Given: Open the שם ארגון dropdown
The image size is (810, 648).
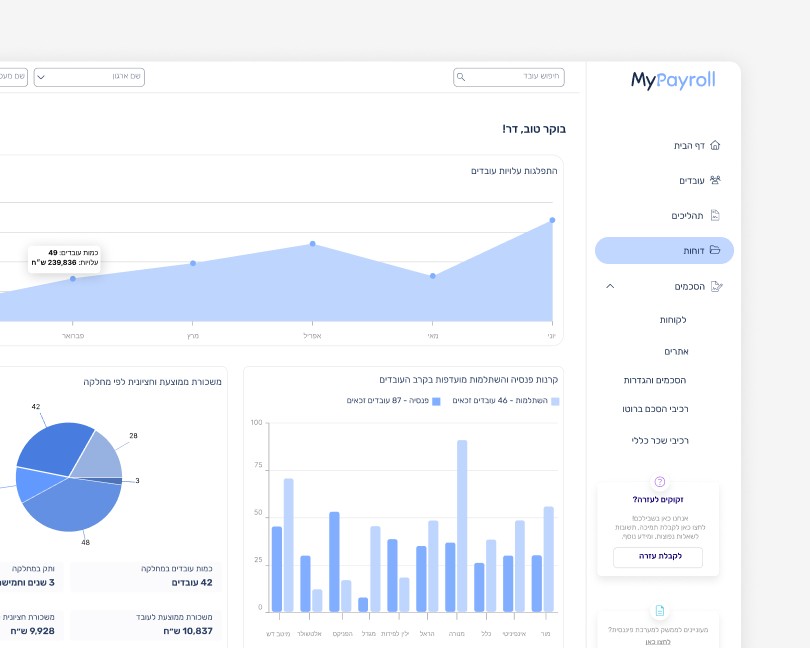Looking at the screenshot, I should coord(89,77).
